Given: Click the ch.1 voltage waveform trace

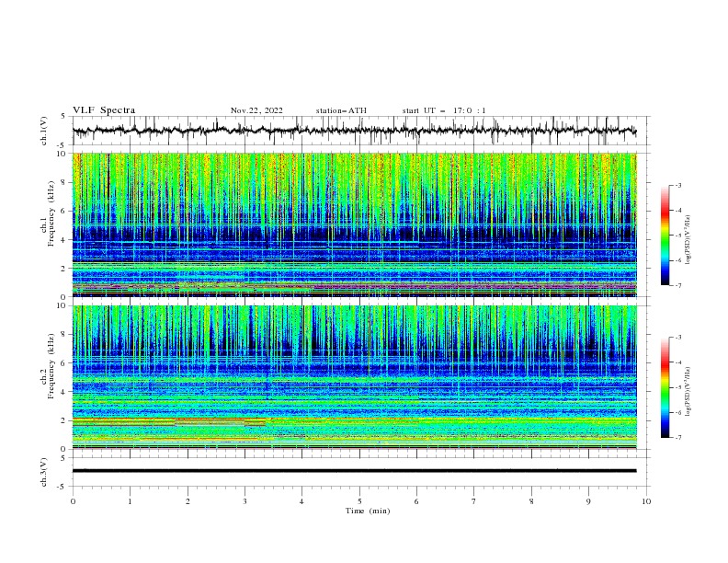Looking at the screenshot, I should (x=354, y=131).
